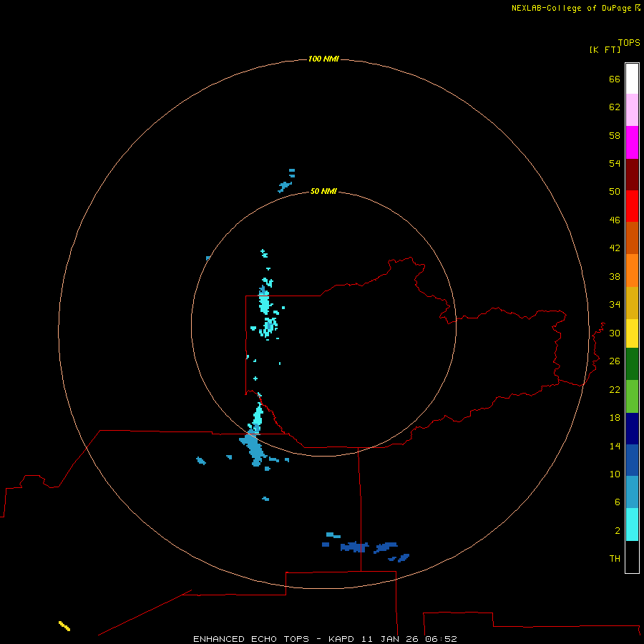
Task: Pick the magenta swatch in the legend
Action: 632,142
